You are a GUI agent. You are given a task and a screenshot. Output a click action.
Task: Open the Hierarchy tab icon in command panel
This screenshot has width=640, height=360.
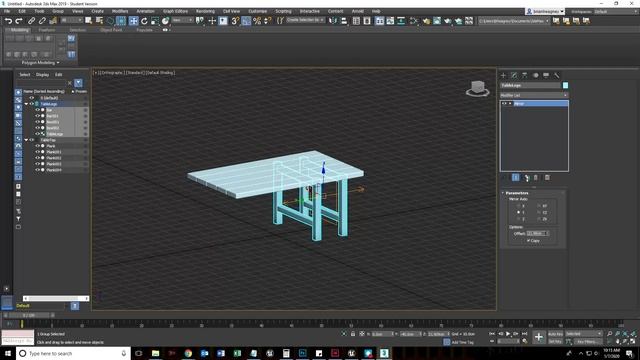coord(524,76)
